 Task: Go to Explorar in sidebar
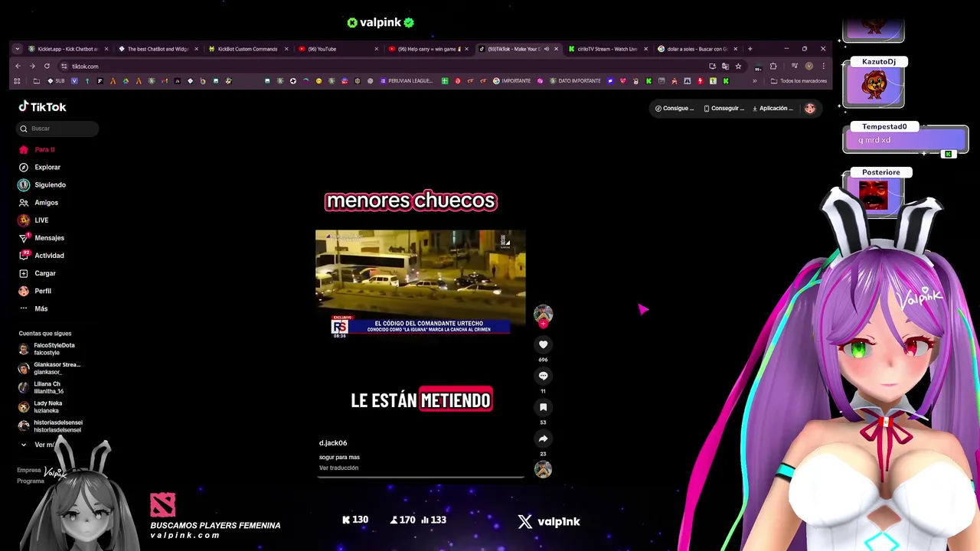[x=40, y=167]
